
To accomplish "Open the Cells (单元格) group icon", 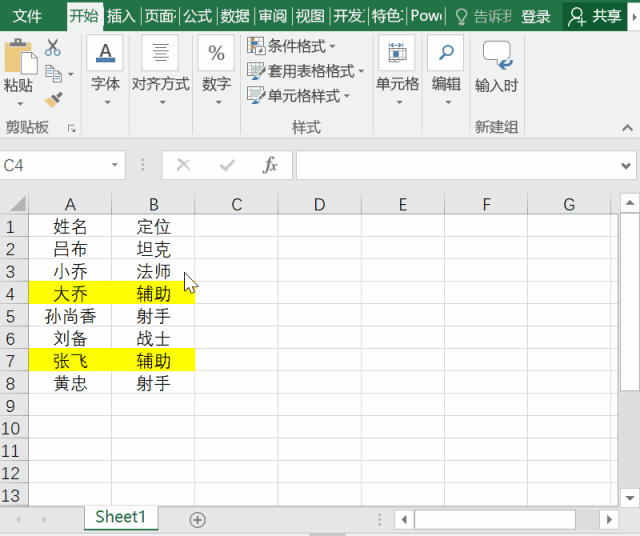I will coord(397,53).
